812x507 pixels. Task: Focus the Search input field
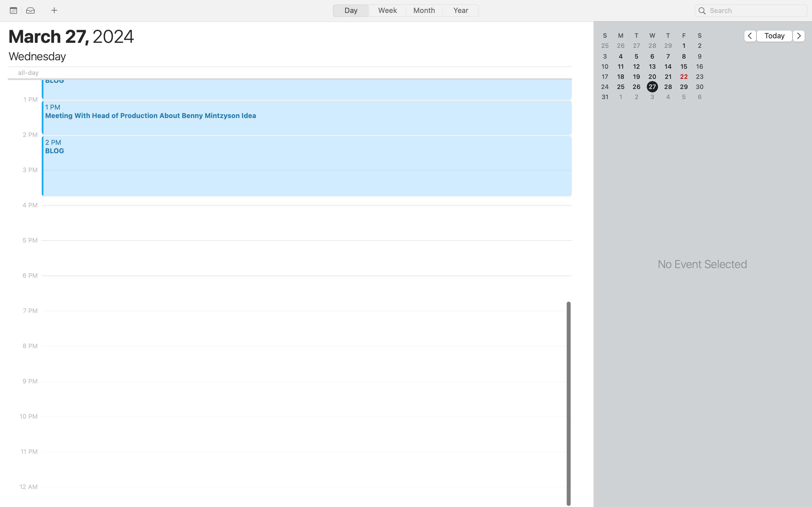tap(755, 11)
